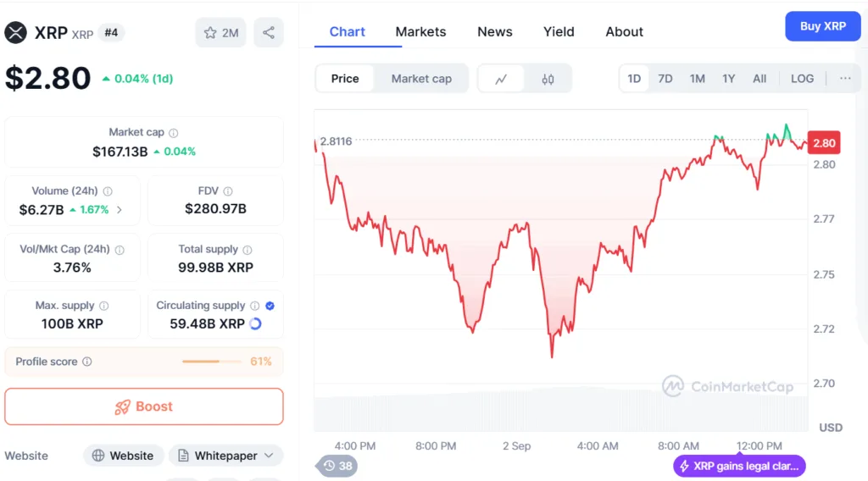This screenshot has width=868, height=481.
Task: Click the Market cap info icon
Action: (x=174, y=133)
